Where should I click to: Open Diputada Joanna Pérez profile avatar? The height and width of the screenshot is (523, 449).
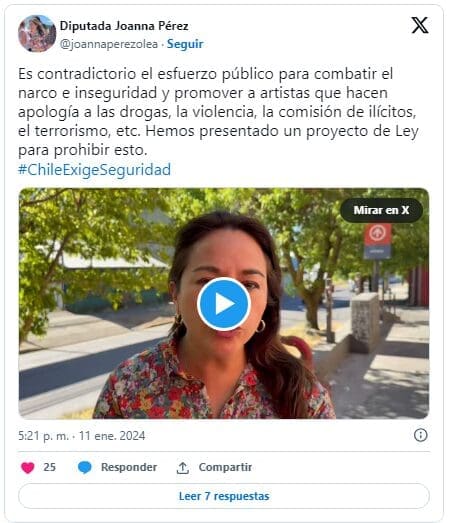coord(37,34)
